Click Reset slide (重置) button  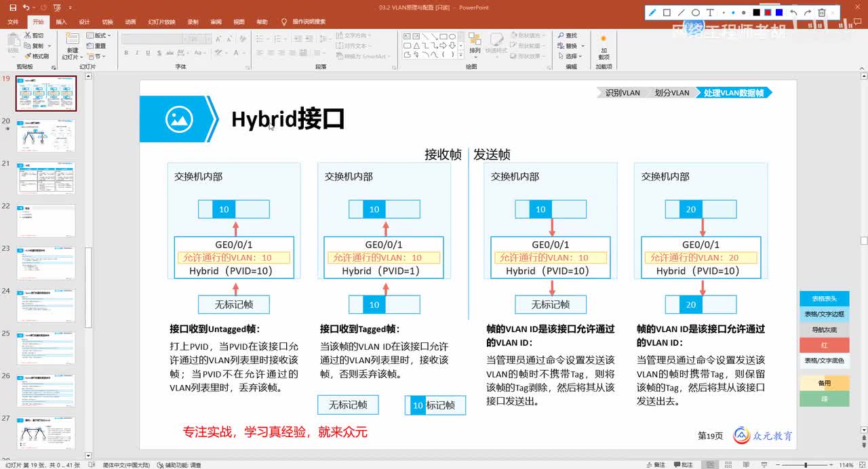pos(96,45)
